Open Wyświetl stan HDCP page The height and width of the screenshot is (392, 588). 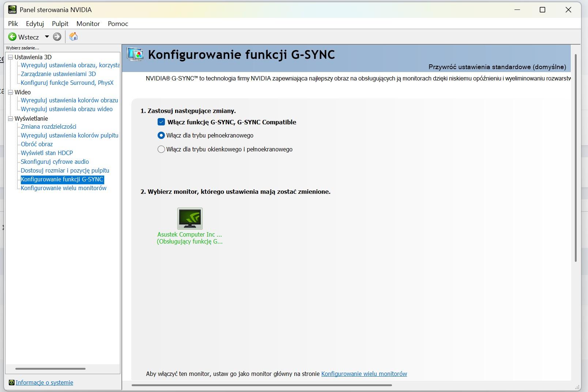tap(47, 153)
